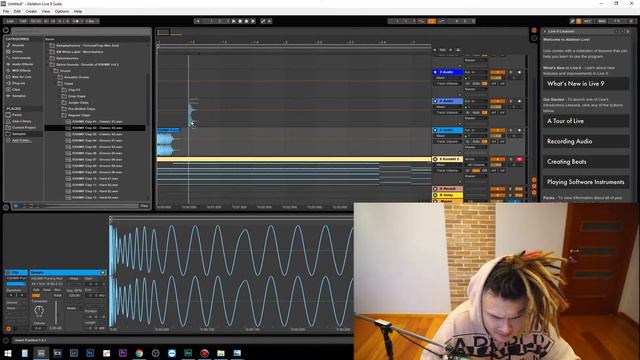The height and width of the screenshot is (360, 640).
Task: Open Packs under Places
Action: [x=17, y=115]
